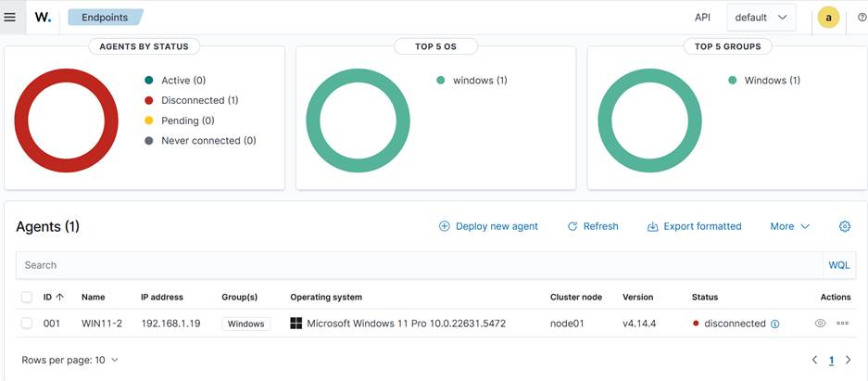Sort agents by ID column header

53,298
